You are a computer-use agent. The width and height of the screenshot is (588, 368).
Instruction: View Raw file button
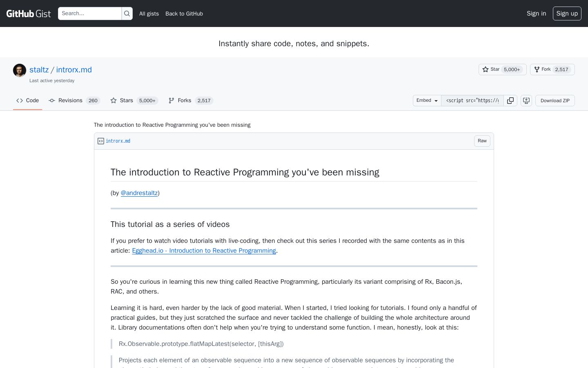point(482,141)
